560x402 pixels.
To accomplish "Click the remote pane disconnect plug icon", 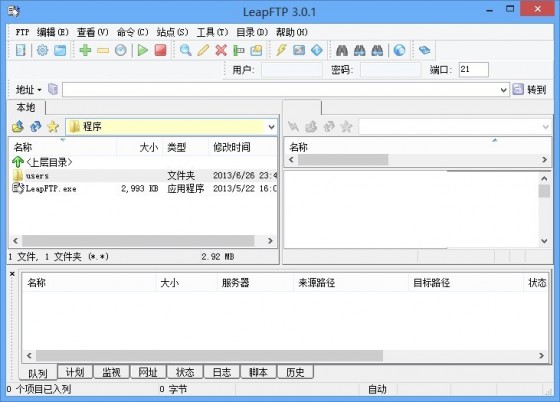I will tap(294, 126).
